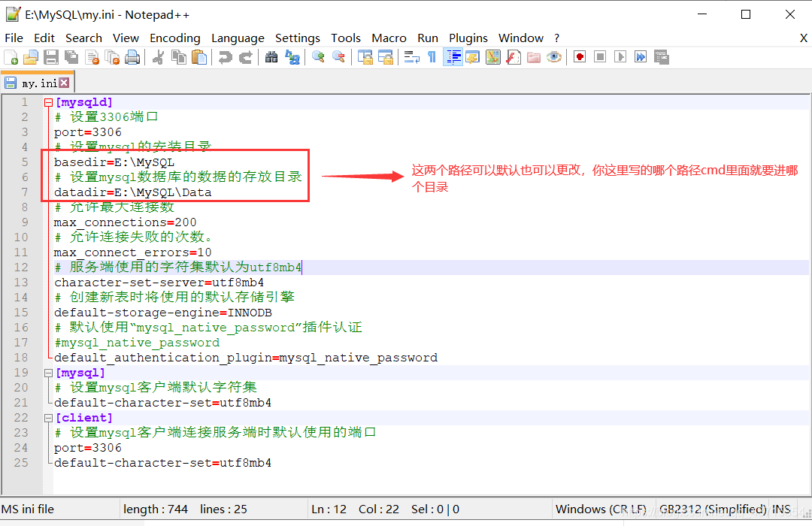Cut selection using the scissors icon
This screenshot has height=526, width=812.
click(x=159, y=57)
